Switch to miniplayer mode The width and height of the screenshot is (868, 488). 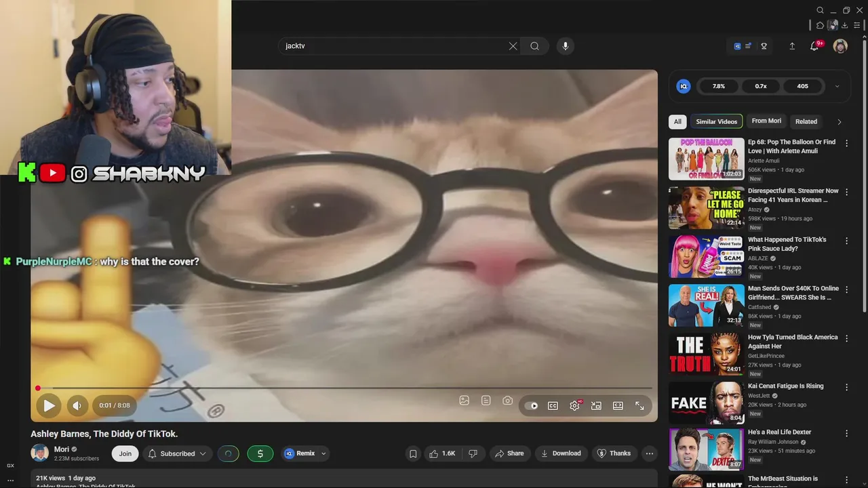[x=596, y=405]
